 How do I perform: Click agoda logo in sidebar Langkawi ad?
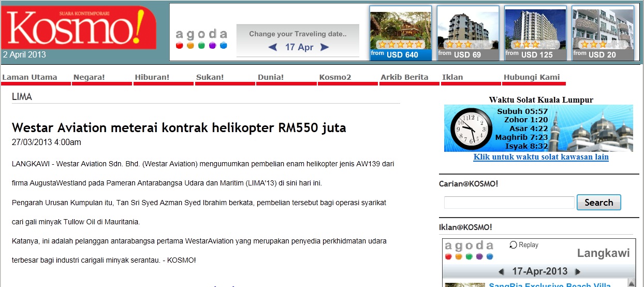469,250
